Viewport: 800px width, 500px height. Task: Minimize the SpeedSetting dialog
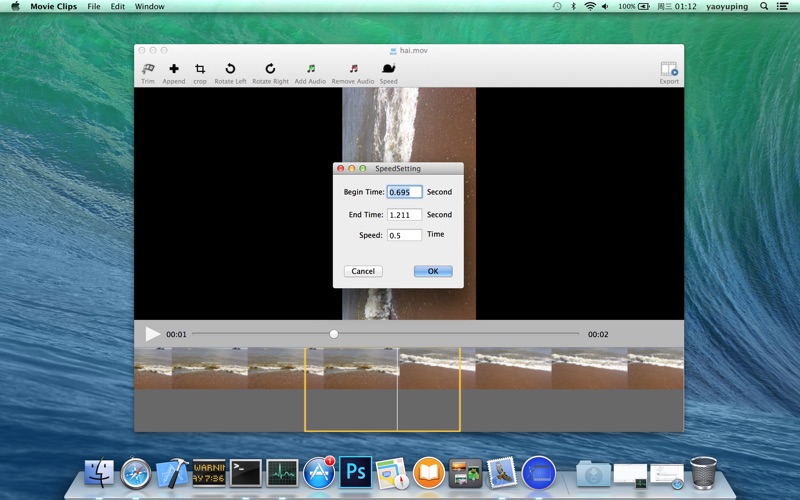(352, 168)
